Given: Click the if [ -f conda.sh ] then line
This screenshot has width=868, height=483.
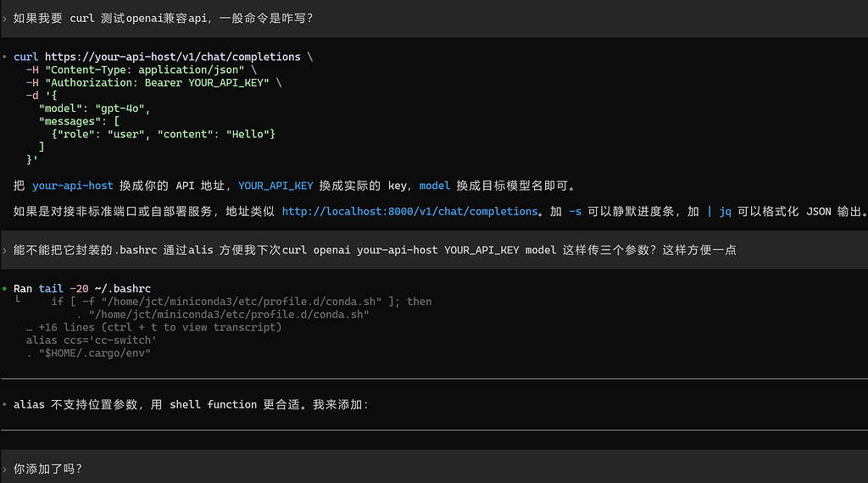Looking at the screenshot, I should 242,302.
